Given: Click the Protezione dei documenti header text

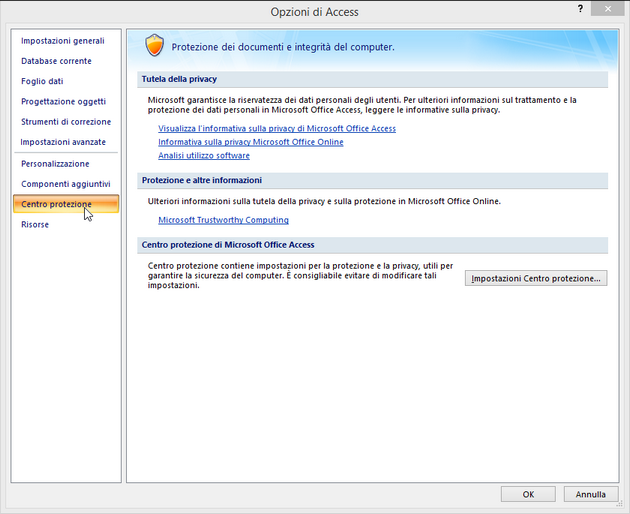Looking at the screenshot, I should coord(283,47).
